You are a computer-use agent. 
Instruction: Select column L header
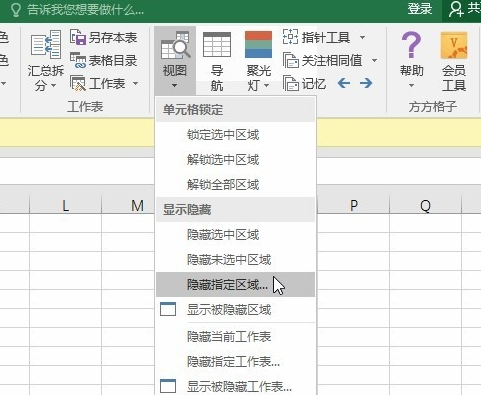coord(65,205)
